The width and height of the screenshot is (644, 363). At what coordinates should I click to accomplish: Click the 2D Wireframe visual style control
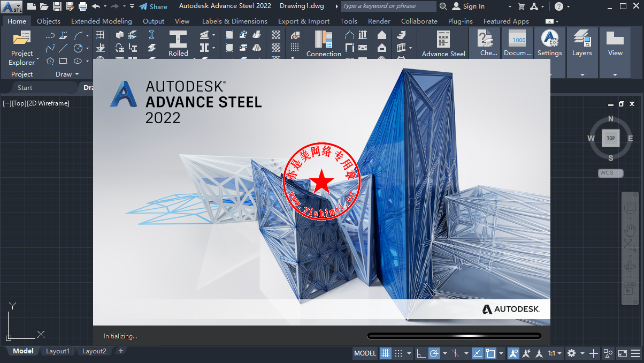(x=48, y=103)
